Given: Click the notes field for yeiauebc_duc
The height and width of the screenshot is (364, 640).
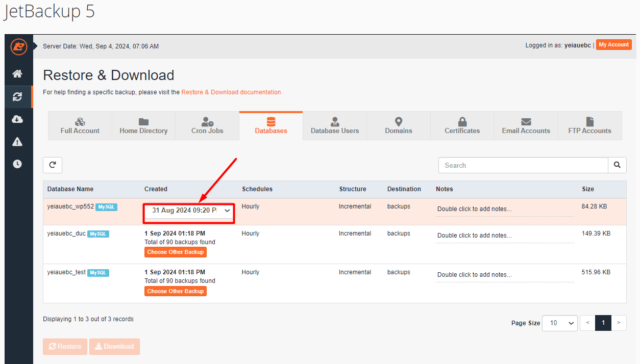Looking at the screenshot, I should pyautogui.click(x=505, y=236).
